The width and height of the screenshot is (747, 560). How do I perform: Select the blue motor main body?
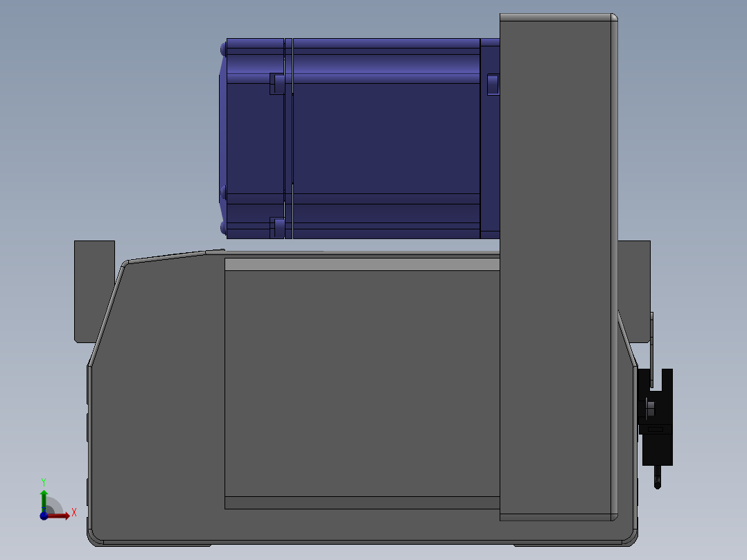[x=387, y=138]
